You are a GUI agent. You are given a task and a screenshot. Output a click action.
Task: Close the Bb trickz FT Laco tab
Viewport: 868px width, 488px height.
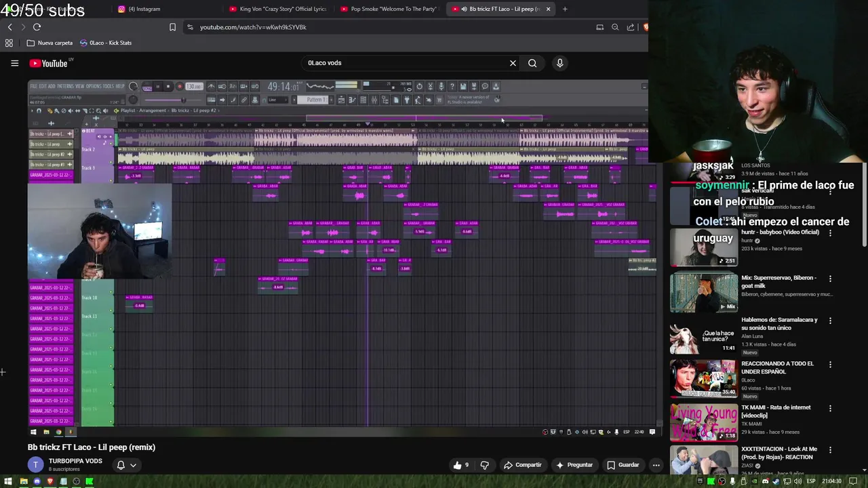548,9
